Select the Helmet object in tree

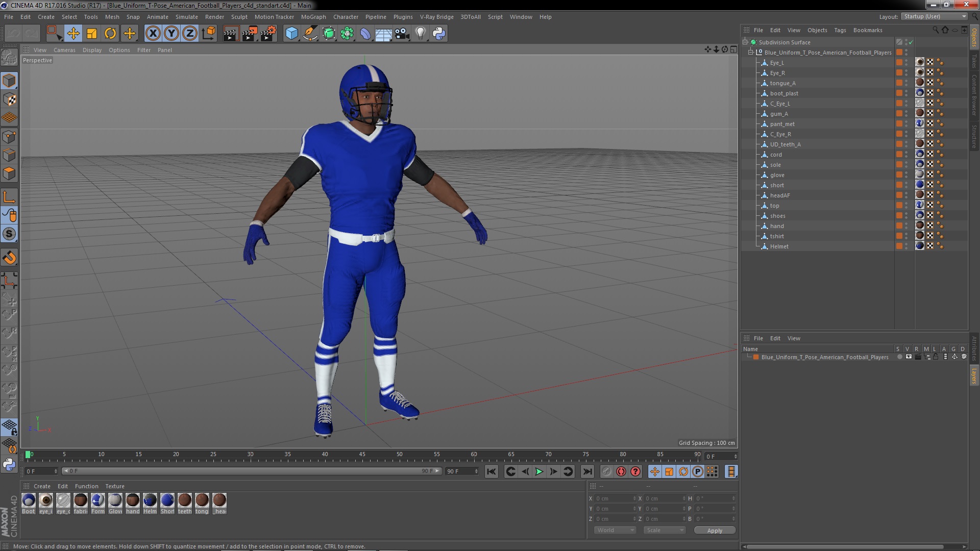(x=779, y=246)
